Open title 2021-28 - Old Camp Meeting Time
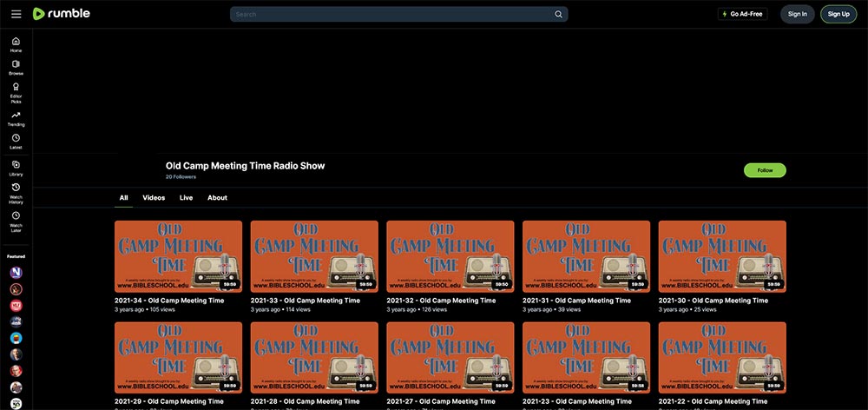This screenshot has height=410, width=868. (x=306, y=401)
